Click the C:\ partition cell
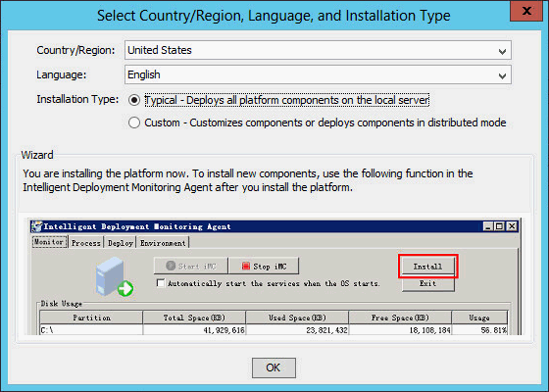This screenshot has height=392, width=549. click(91, 330)
